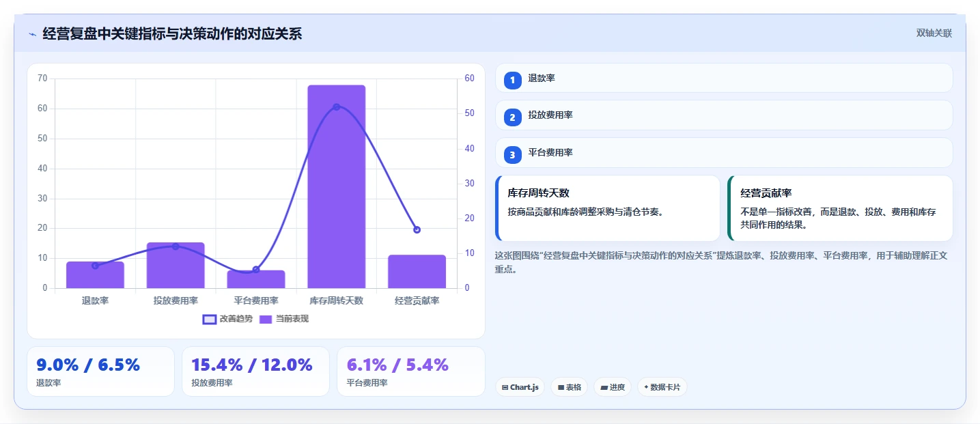Viewport: 980px width, 424px height.
Task: Click the line point above 经营贡献率
Action: point(417,229)
